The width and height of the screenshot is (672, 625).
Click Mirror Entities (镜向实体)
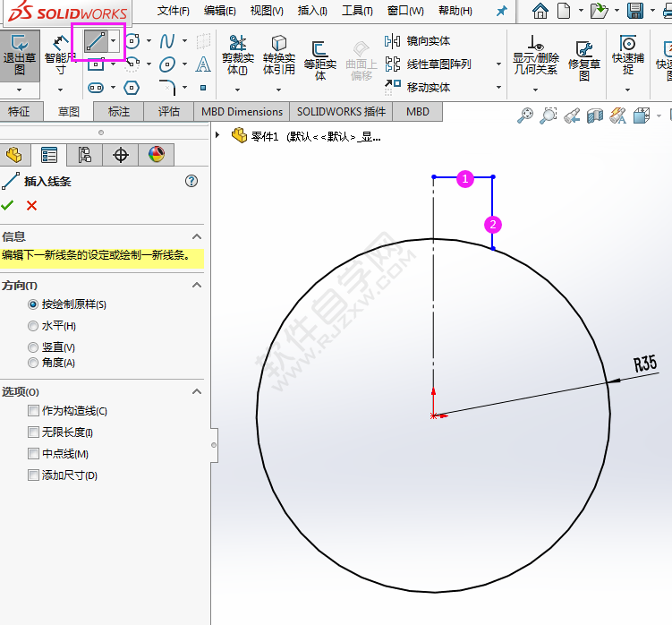(x=418, y=41)
